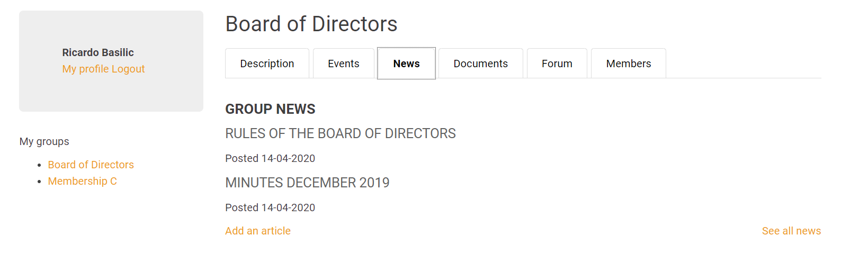Click the Ricardo Basilic user name
This screenshot has height=262, width=868.
coord(98,52)
